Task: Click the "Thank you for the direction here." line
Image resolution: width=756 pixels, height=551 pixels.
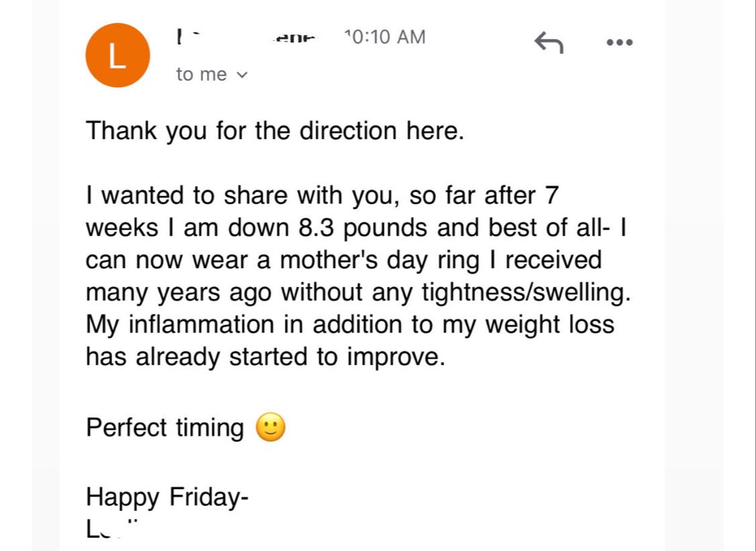Action: pyautogui.click(x=275, y=130)
